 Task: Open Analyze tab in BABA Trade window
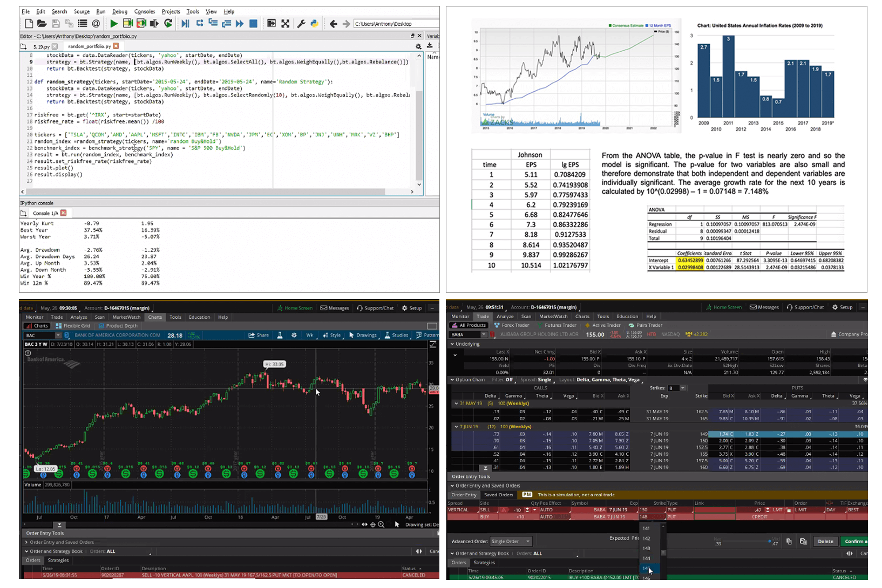[x=505, y=317]
